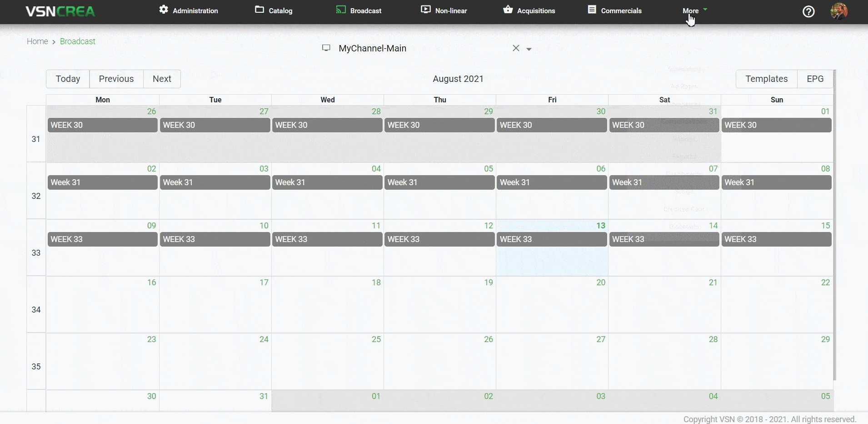868x424 pixels.
Task: Click the Previous month button
Action: (x=116, y=79)
